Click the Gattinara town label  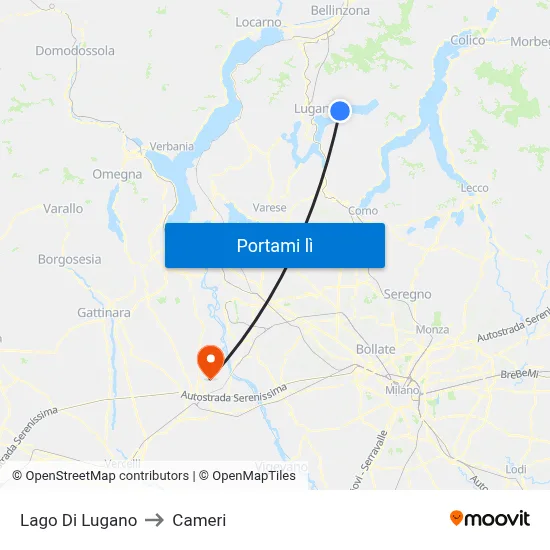point(104,313)
